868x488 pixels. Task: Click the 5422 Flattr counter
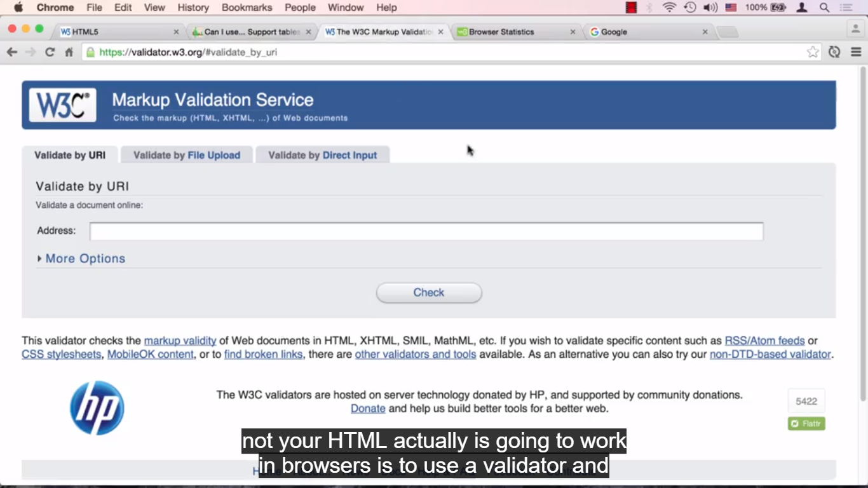806,401
